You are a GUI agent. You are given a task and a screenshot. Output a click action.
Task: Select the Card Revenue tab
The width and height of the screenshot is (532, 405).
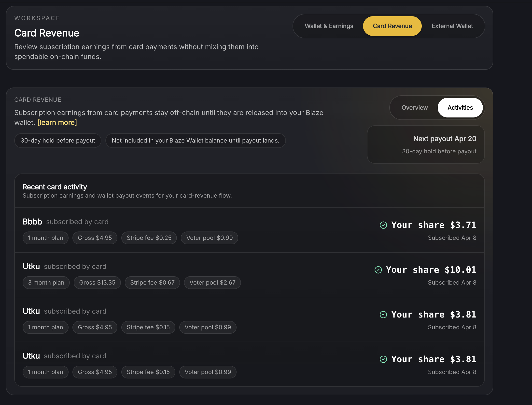(392, 26)
